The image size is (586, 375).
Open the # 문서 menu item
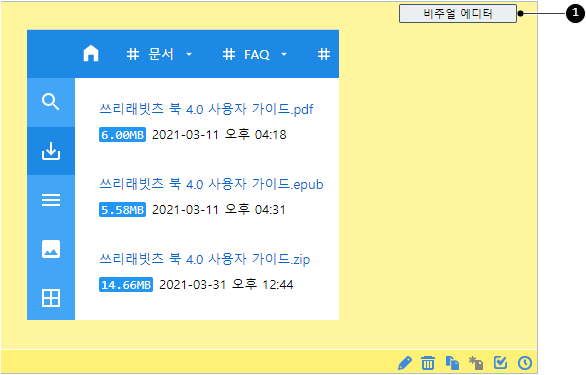tap(150, 54)
